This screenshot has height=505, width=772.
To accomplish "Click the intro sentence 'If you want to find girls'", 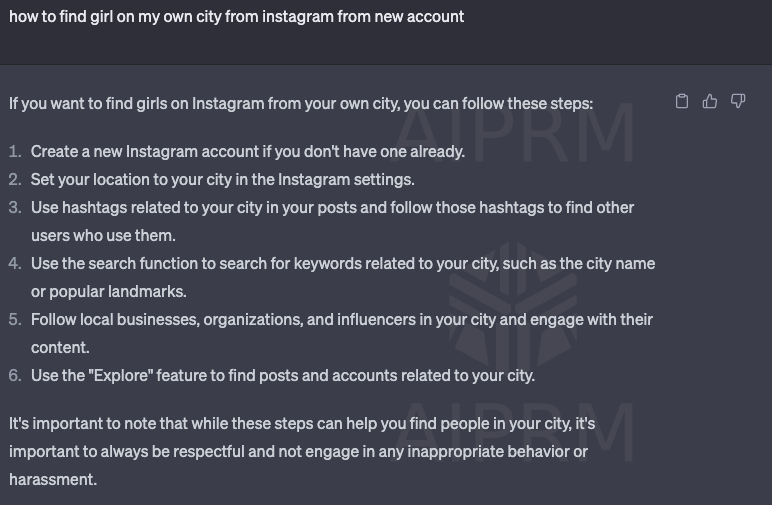I will tap(301, 104).
